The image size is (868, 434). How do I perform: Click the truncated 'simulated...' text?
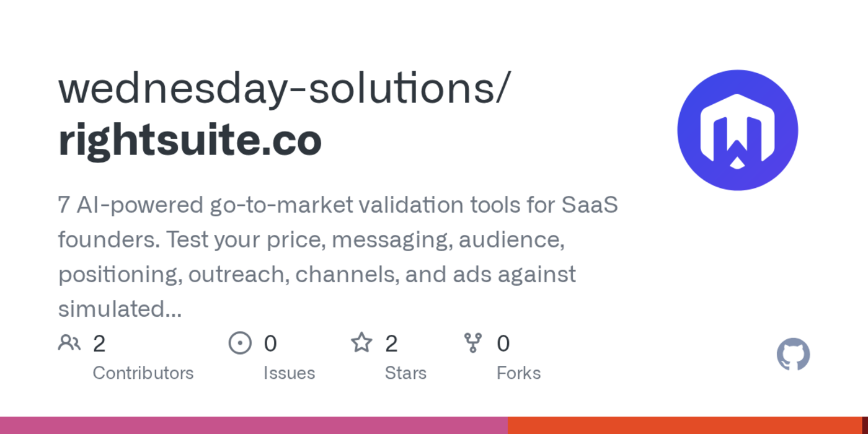120,308
